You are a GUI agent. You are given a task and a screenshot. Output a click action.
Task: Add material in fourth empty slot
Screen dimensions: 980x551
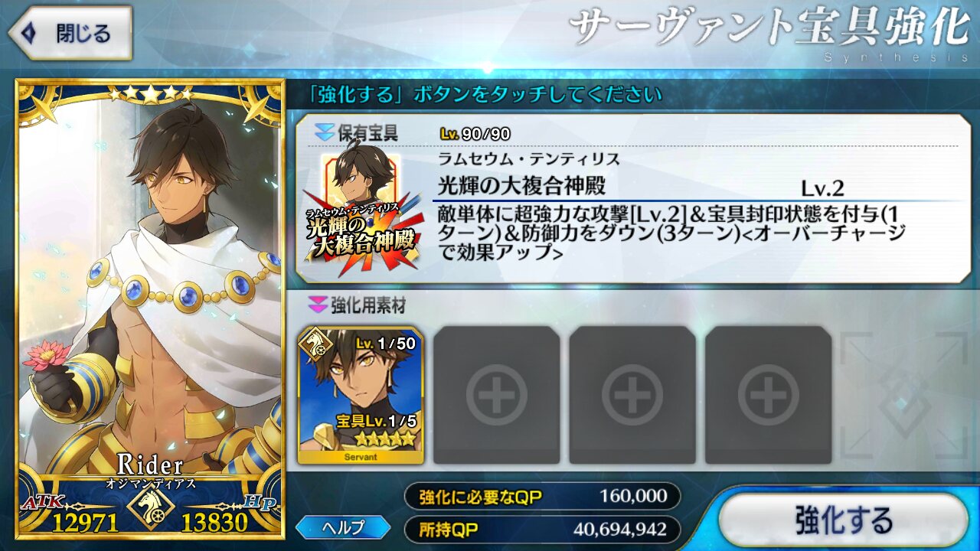(x=768, y=395)
